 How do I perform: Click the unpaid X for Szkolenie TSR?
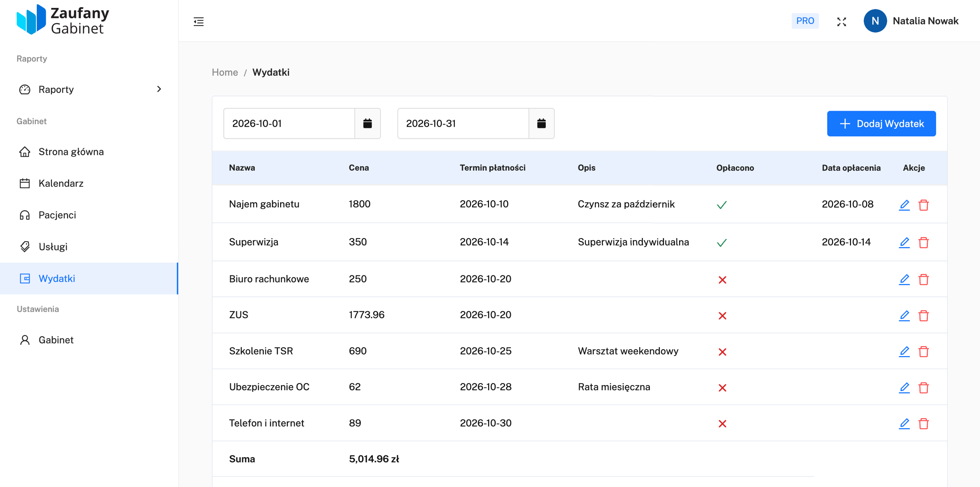(x=722, y=352)
